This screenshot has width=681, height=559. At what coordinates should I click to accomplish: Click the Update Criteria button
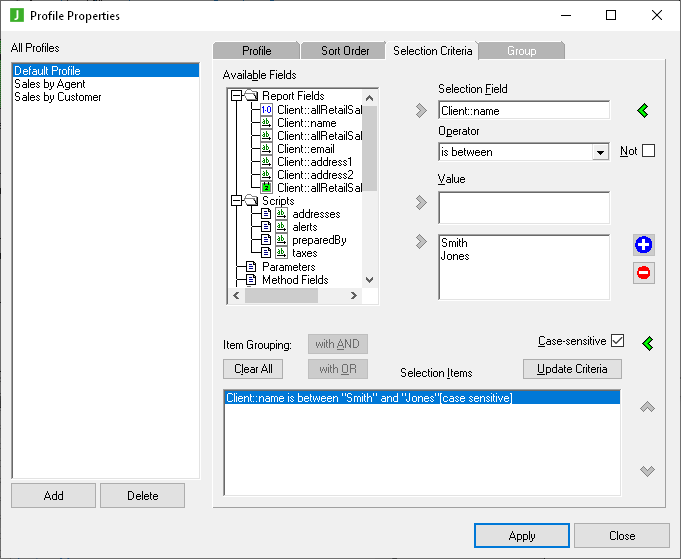(x=572, y=369)
